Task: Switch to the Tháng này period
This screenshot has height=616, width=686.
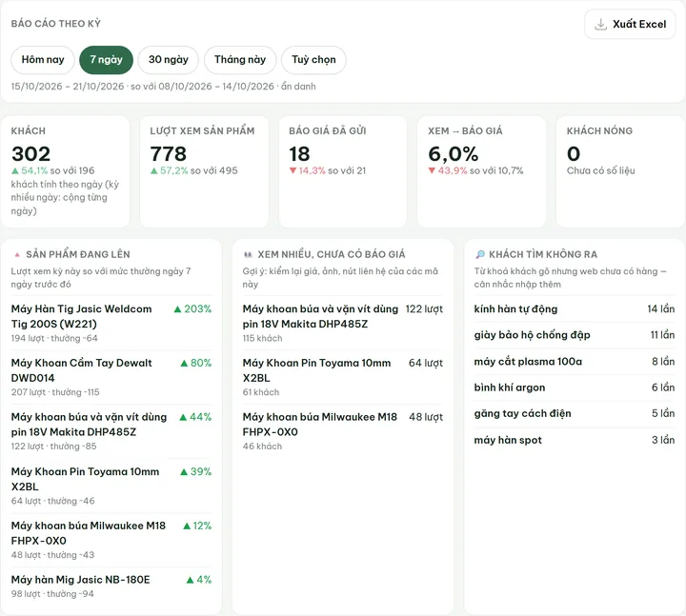Action: pos(240,59)
